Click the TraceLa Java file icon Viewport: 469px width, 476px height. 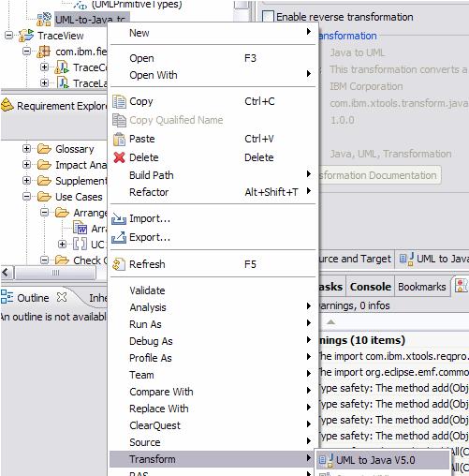tap(63, 83)
